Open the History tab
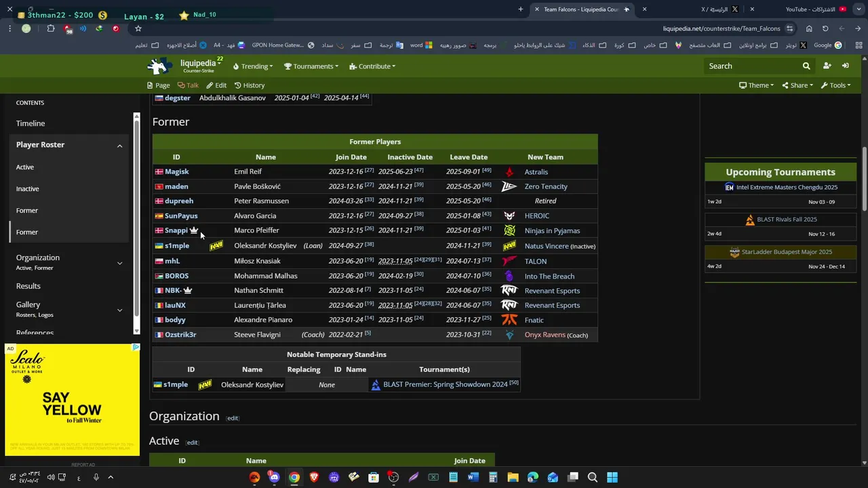Image resolution: width=868 pixels, height=488 pixels. click(x=250, y=85)
